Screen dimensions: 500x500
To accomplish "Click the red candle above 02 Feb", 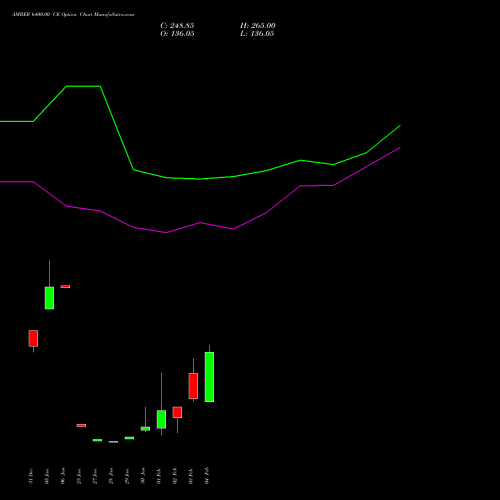I will 177,412.
